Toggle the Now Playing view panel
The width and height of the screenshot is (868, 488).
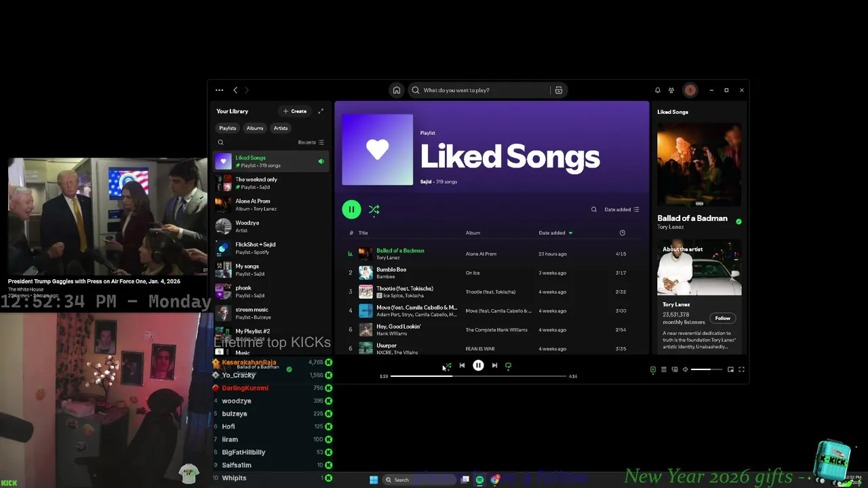653,369
